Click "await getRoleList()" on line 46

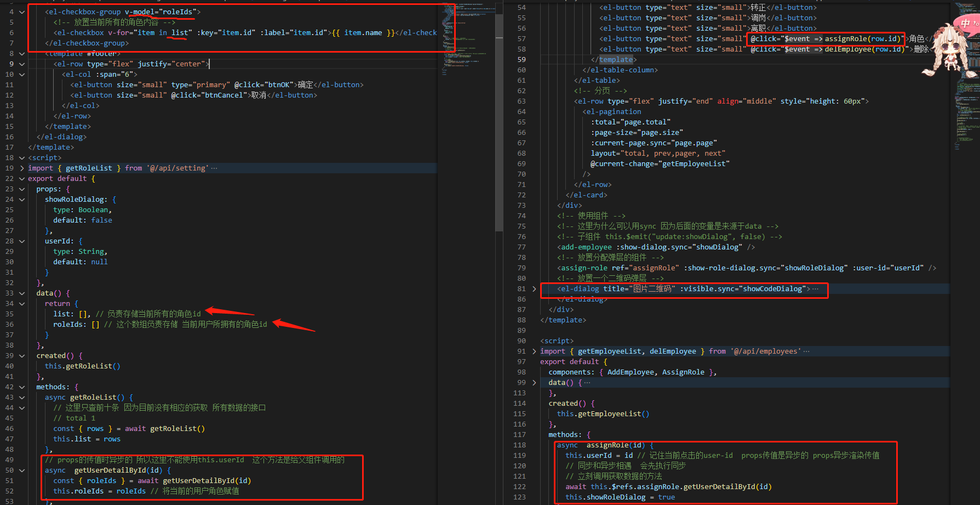[x=165, y=429]
